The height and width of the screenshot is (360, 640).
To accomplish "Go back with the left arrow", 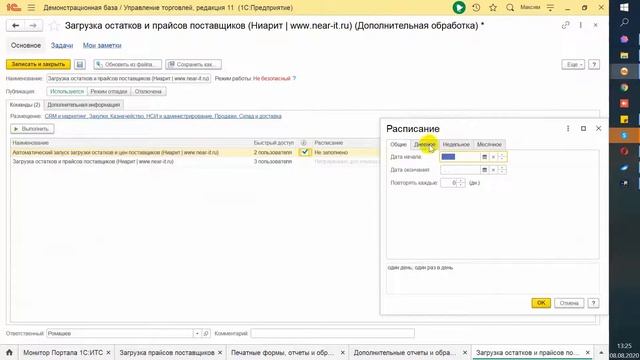I will [x=16, y=26].
